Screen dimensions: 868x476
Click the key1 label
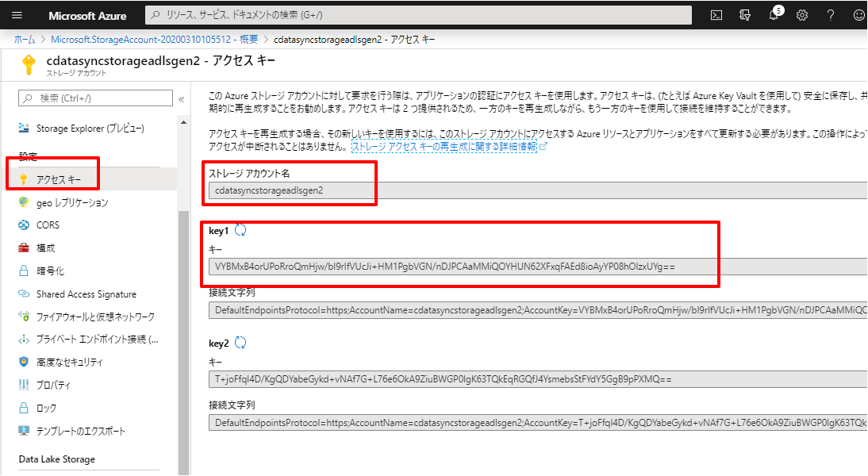coord(219,231)
